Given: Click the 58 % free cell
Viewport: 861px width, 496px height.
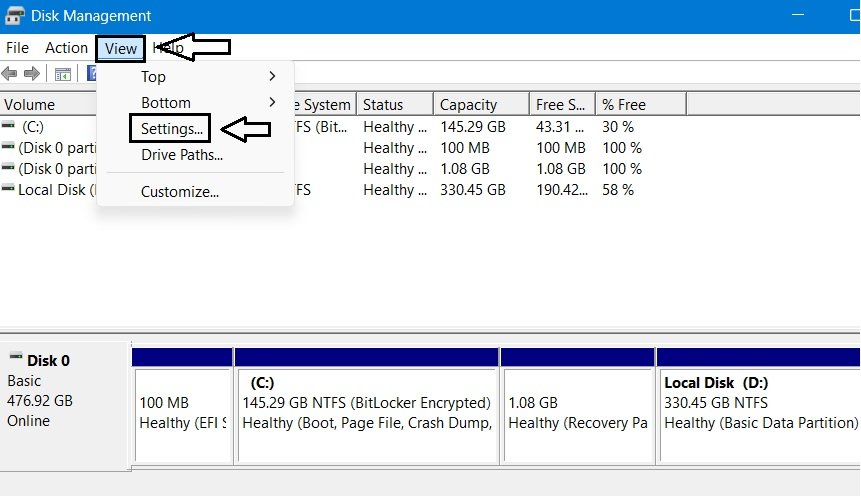Looking at the screenshot, I should (618, 190).
